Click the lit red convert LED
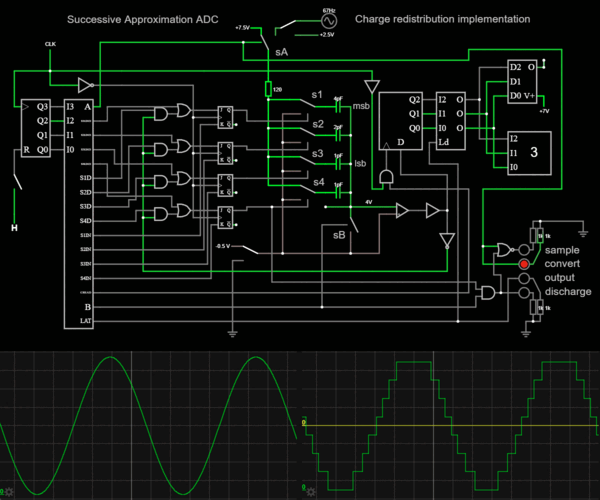Viewport: 600px width, 500px height. 524,264
